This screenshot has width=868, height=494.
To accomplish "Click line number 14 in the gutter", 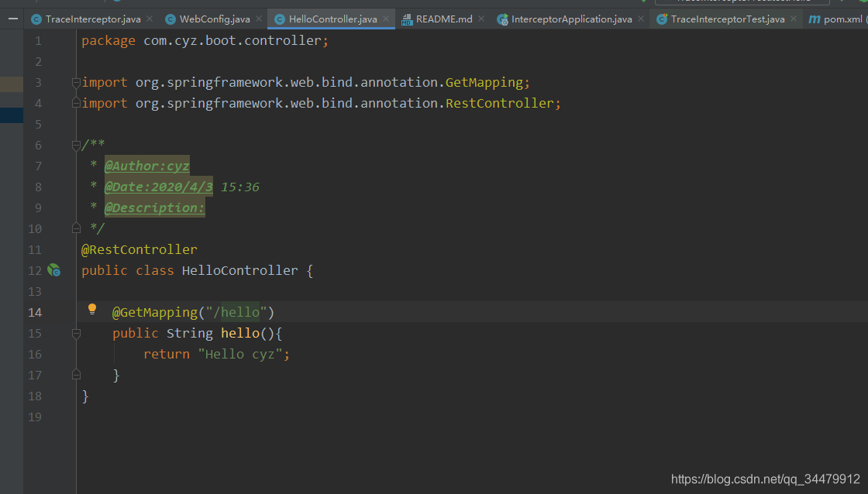I will [x=35, y=313].
